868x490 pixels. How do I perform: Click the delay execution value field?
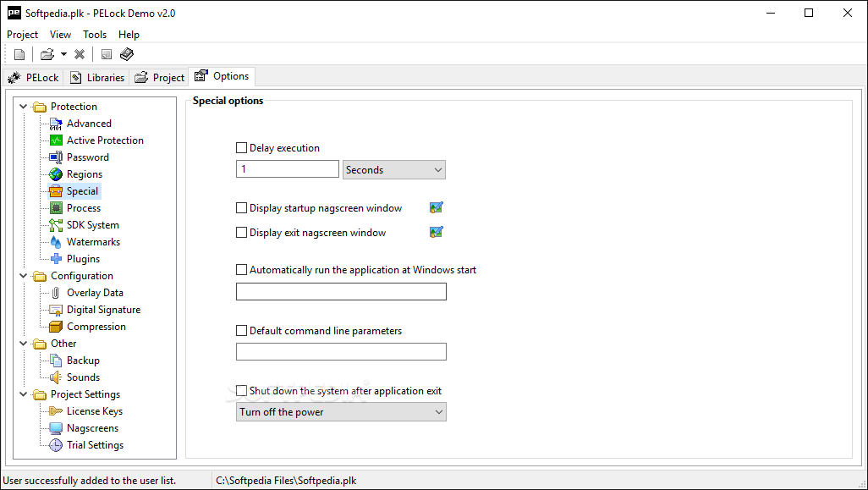pyautogui.click(x=288, y=169)
